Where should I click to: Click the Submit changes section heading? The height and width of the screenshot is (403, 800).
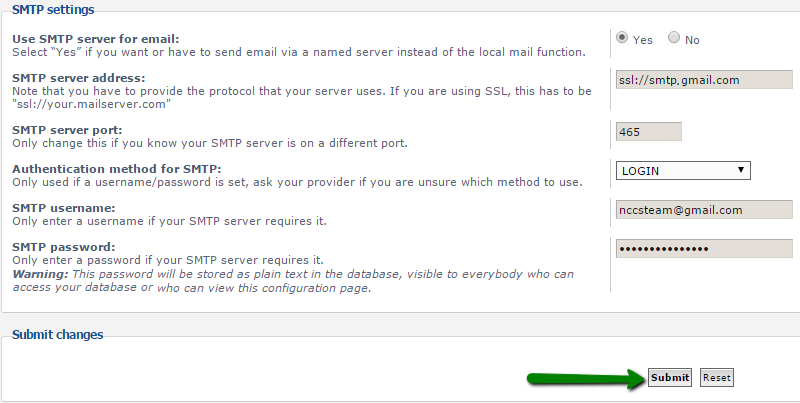click(x=58, y=335)
